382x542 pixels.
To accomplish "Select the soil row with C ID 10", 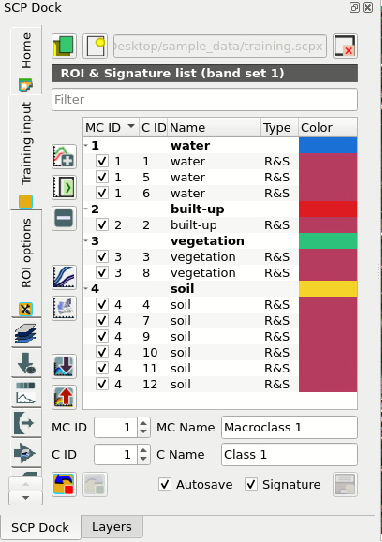I will pyautogui.click(x=220, y=352).
